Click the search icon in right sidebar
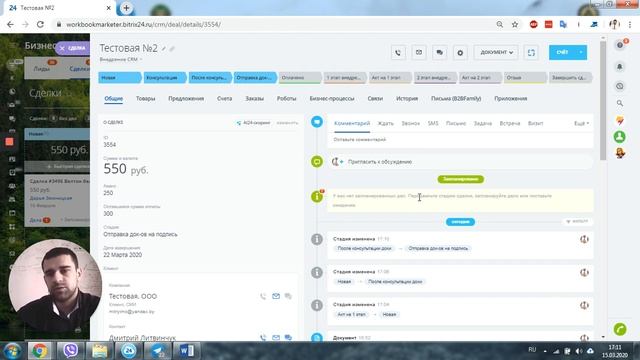 pos(620,103)
